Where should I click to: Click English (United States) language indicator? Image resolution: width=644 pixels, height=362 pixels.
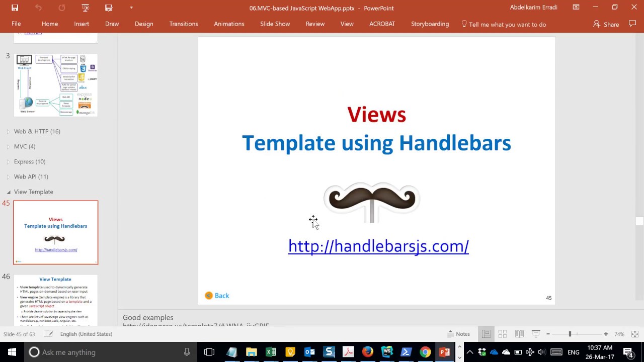point(86,334)
